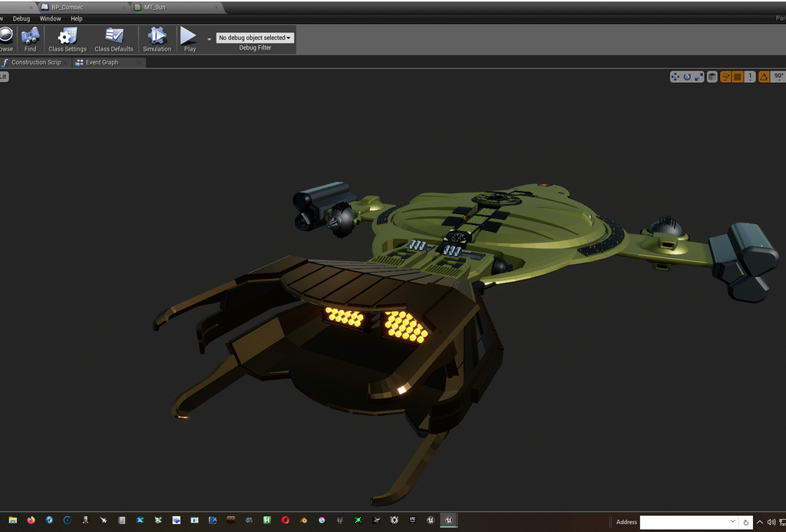Viewport: 786px width, 532px height.
Task: Open File Explorer from the taskbar
Action: (x=13, y=520)
